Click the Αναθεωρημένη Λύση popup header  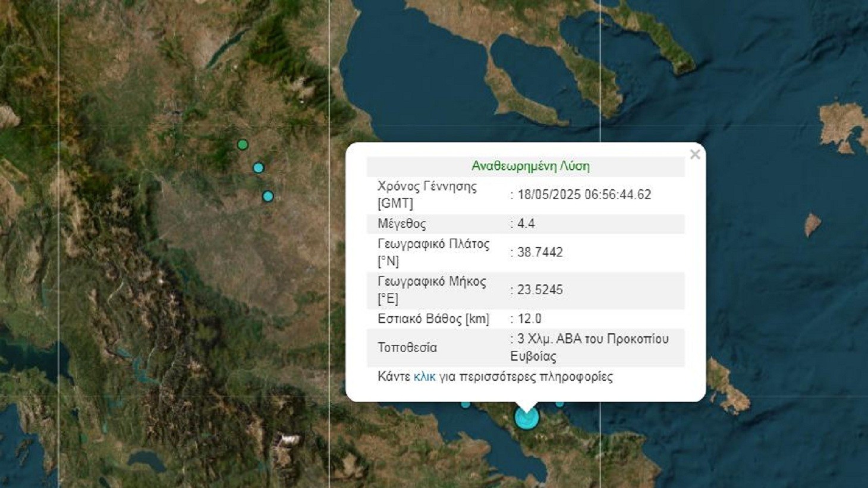530,166
